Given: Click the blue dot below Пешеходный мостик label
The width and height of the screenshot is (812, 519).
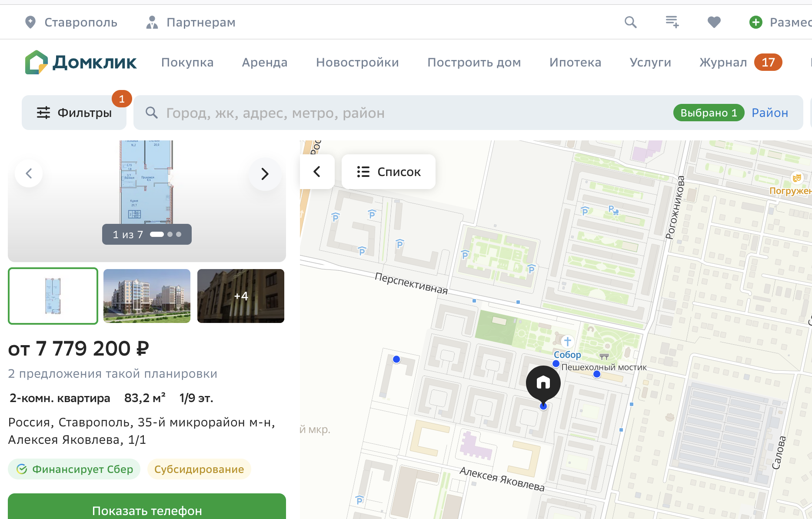Looking at the screenshot, I should coord(597,374).
